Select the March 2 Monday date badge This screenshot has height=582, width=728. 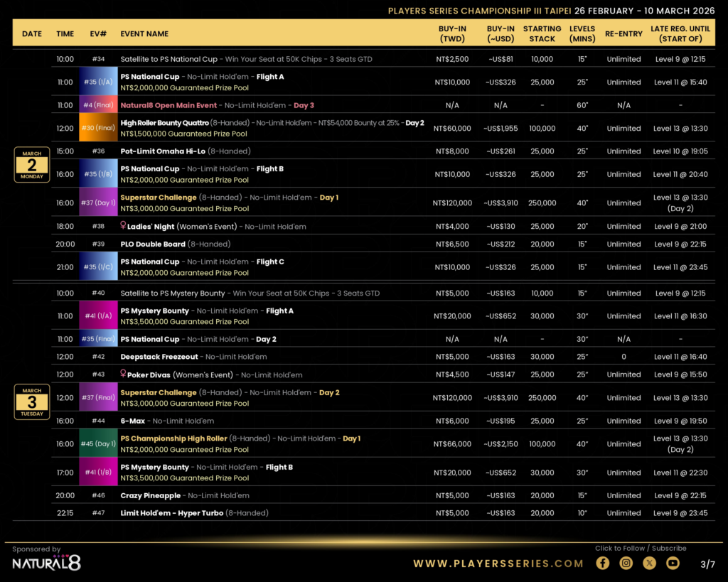tap(32, 165)
